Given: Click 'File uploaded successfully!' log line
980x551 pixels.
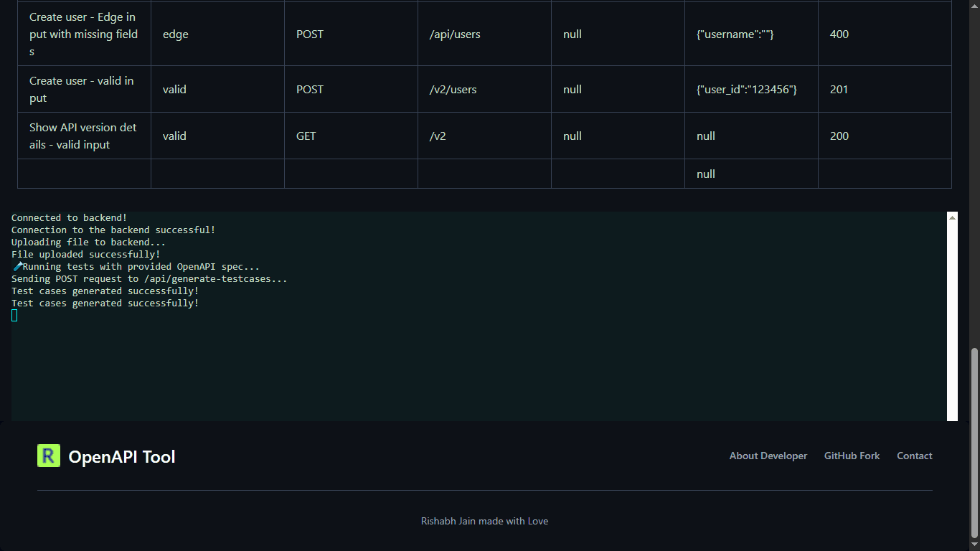Looking at the screenshot, I should click(86, 254).
